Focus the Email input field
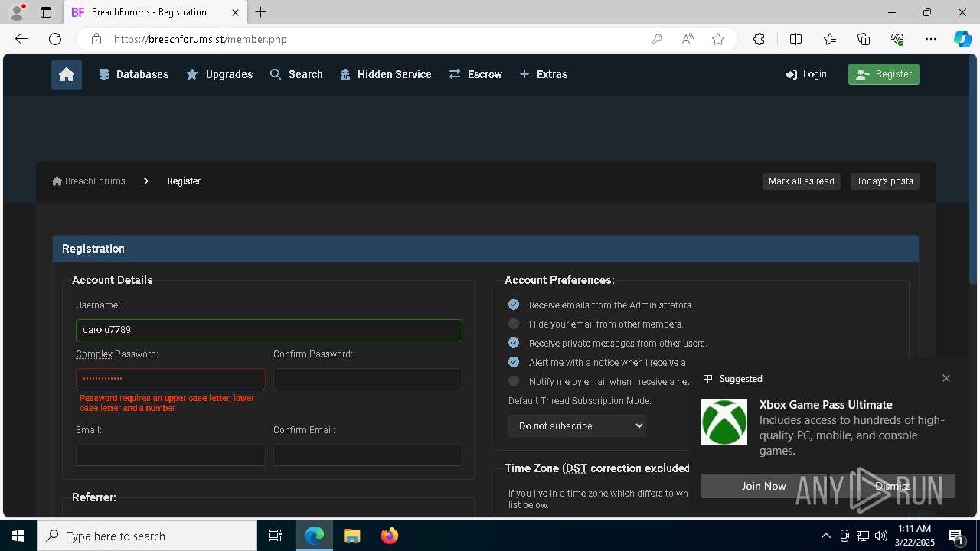The width and height of the screenshot is (980, 551). coord(170,455)
